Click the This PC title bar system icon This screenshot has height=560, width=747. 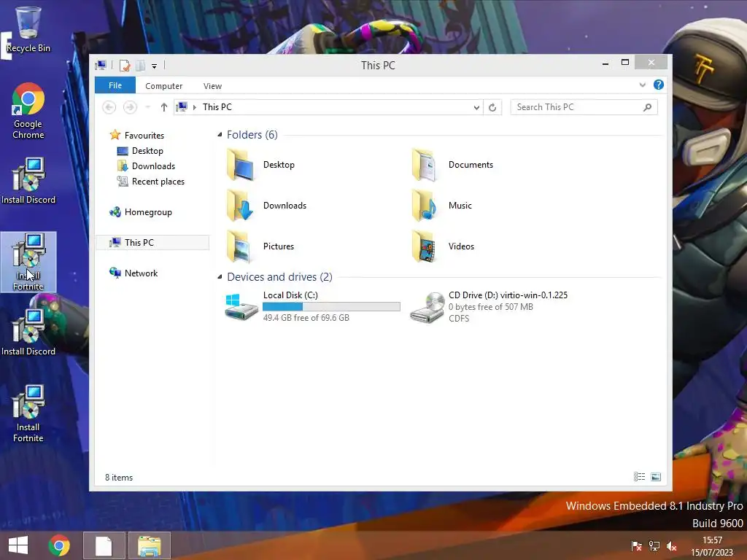pyautogui.click(x=101, y=65)
